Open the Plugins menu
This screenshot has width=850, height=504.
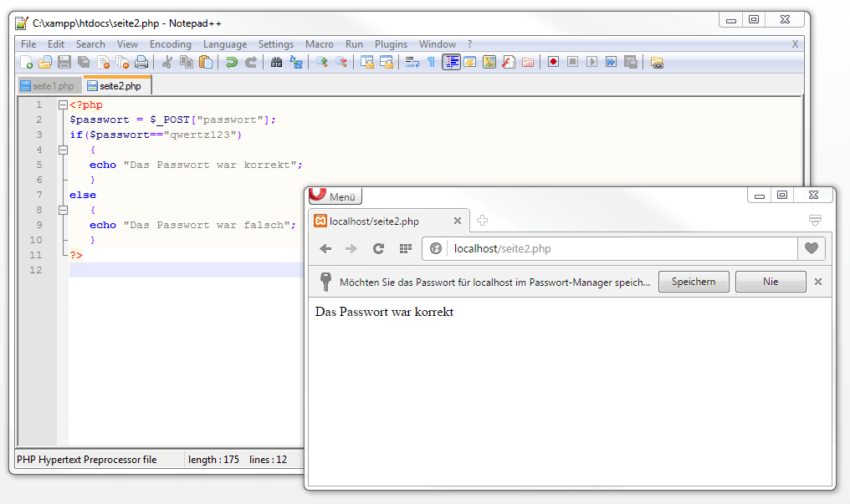[391, 44]
